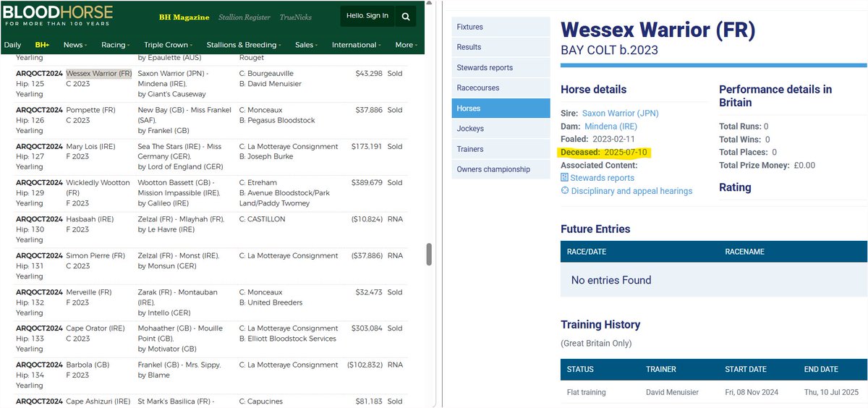This screenshot has width=868, height=408.
Task: Select Horses in the sidebar
Action: click(x=501, y=108)
